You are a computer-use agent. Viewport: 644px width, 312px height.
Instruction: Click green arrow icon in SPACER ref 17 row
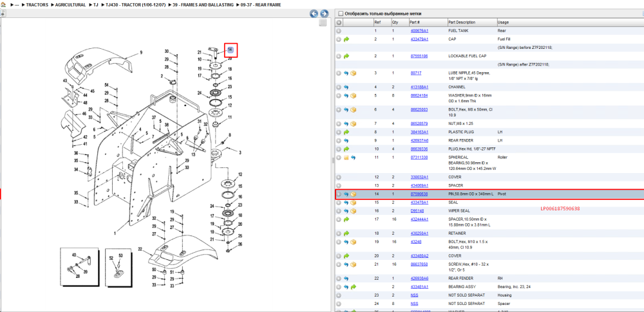point(346,219)
